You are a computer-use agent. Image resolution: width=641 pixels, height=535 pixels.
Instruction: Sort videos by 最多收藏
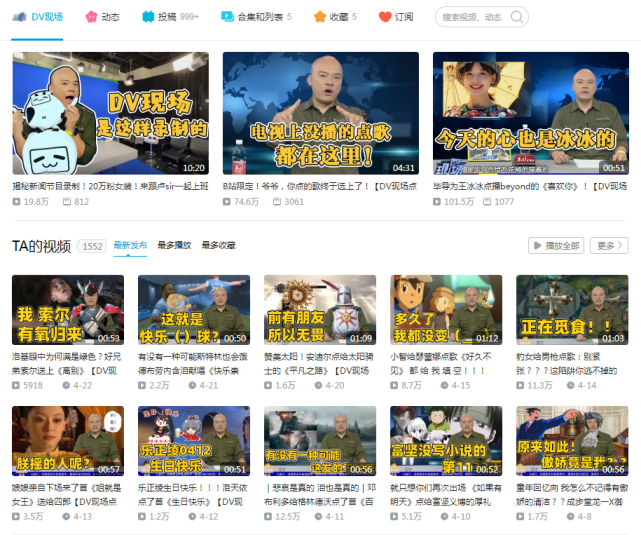(x=219, y=245)
